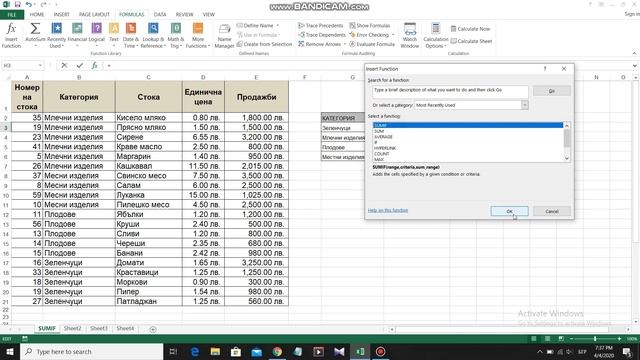Screen dimensions: 640x360
Task: Select COUNT in the function list
Action: pos(468,154)
